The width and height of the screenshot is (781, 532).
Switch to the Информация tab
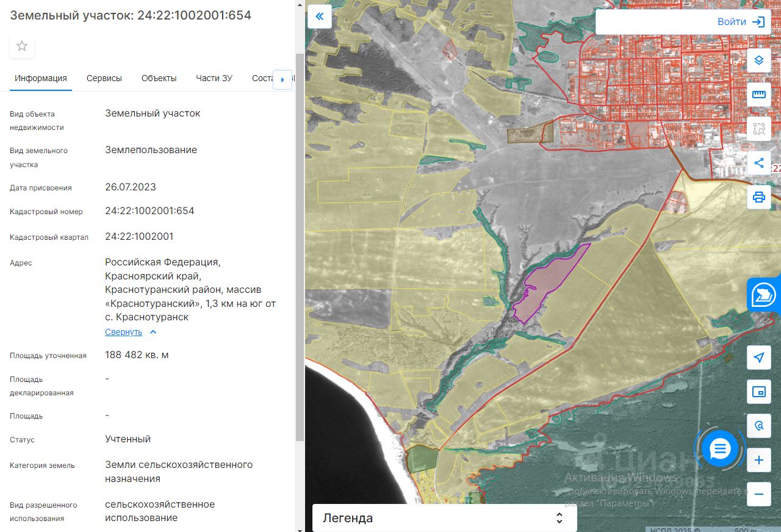click(x=41, y=78)
